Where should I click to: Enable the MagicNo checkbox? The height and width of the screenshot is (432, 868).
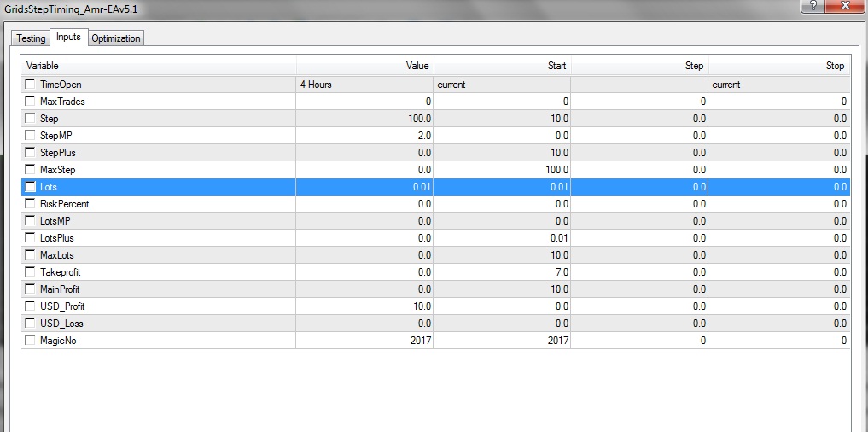coord(31,341)
